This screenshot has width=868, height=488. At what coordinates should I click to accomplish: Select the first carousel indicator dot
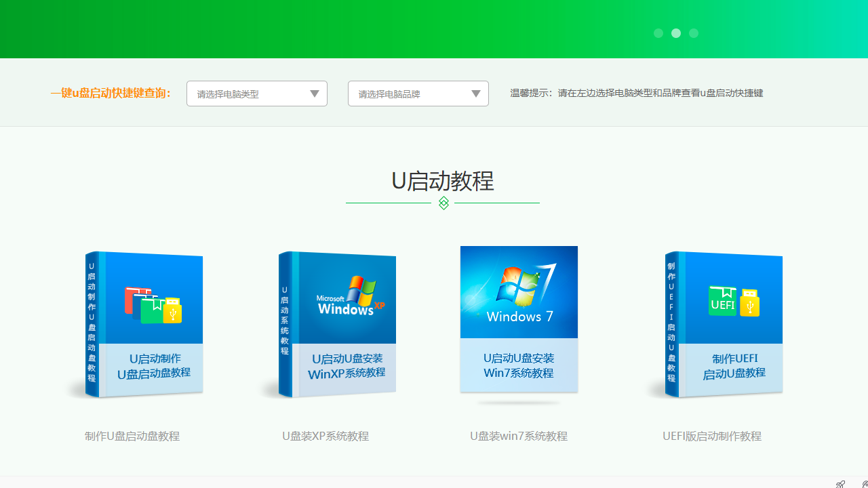658,33
